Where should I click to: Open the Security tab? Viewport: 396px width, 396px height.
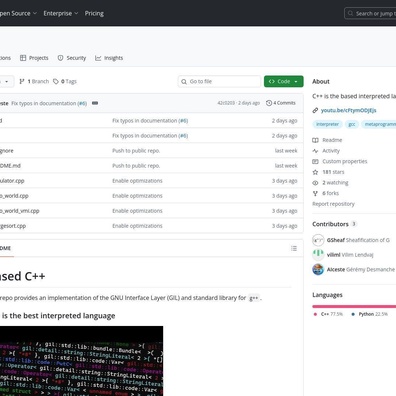[x=72, y=58]
